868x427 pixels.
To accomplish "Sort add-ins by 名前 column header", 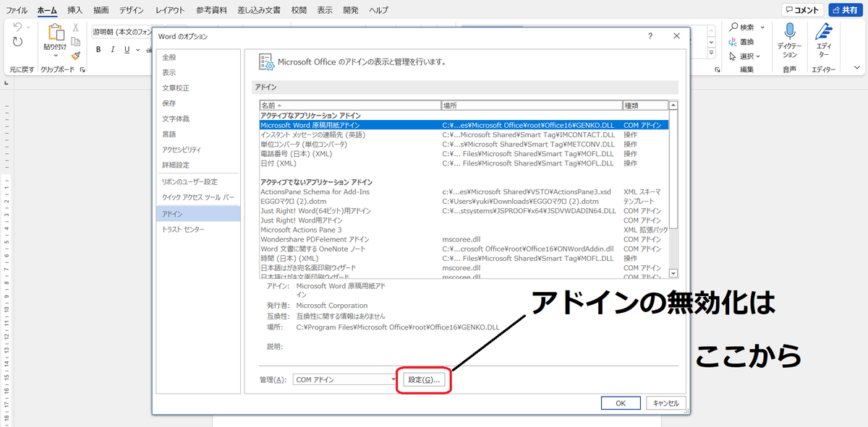I will (x=350, y=105).
